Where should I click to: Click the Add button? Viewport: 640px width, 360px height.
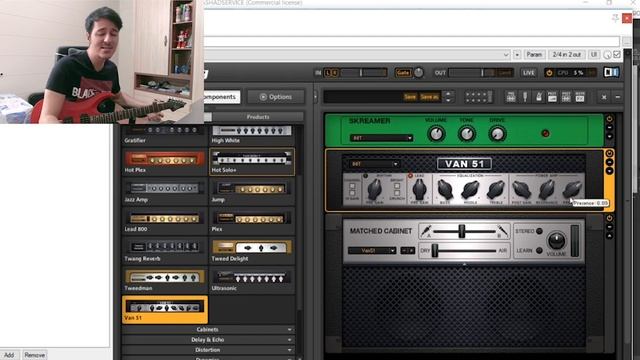coord(9,355)
